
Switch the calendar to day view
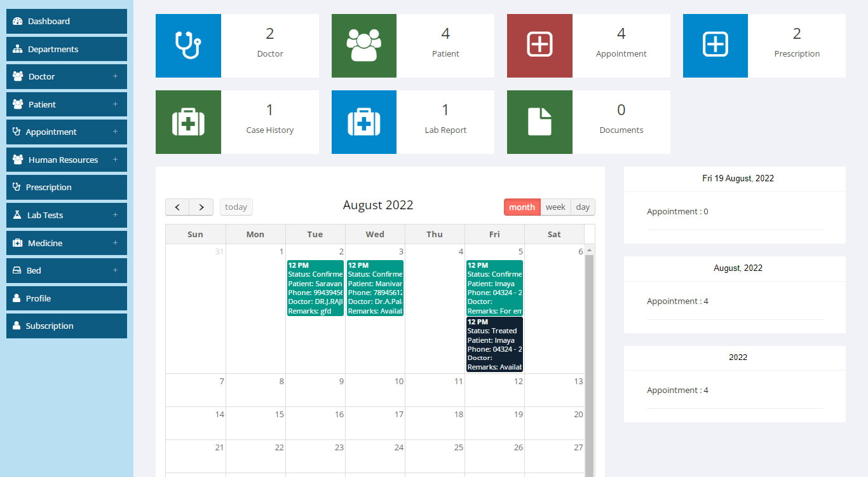pos(583,207)
